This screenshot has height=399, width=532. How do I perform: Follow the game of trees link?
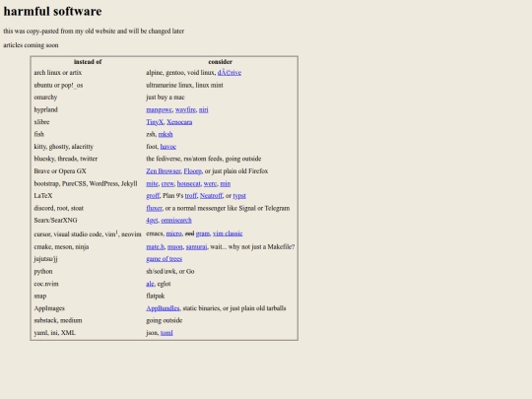coord(165,259)
